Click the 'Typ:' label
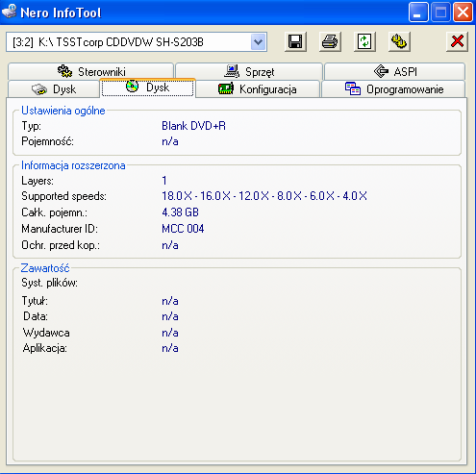 point(31,126)
